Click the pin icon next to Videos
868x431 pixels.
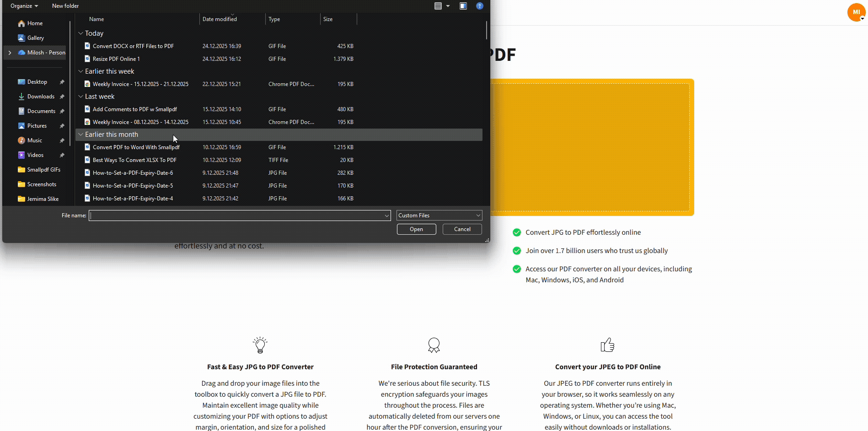tap(62, 155)
